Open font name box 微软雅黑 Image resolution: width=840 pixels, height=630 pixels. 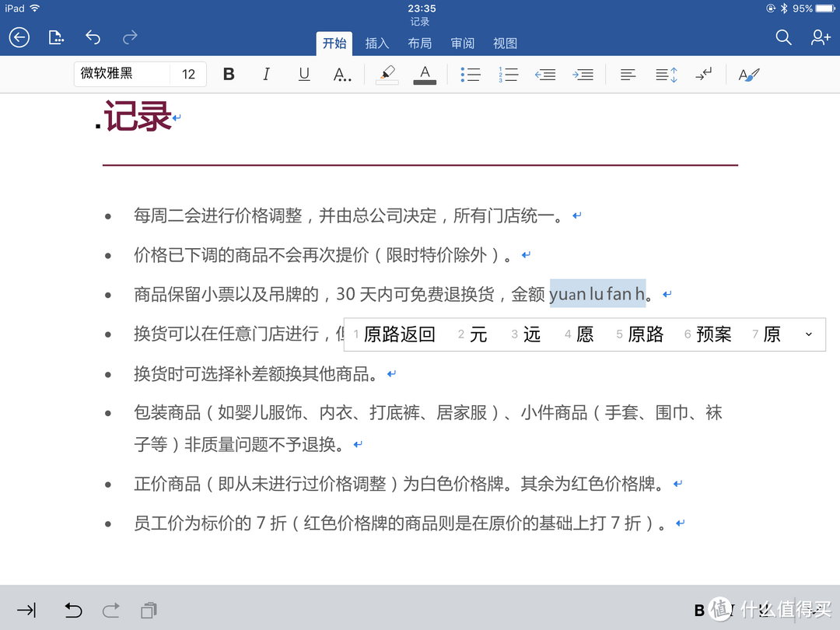click(x=122, y=74)
